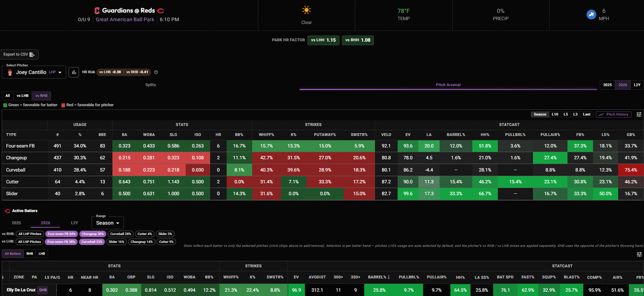This screenshot has height=296, width=644.
Task: Enable the Curveball 28% chip vs RHB
Action: point(121,234)
